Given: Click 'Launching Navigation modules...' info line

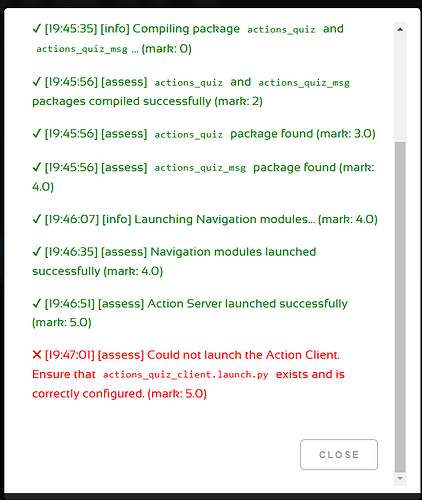Looking at the screenshot, I should coord(205,219).
